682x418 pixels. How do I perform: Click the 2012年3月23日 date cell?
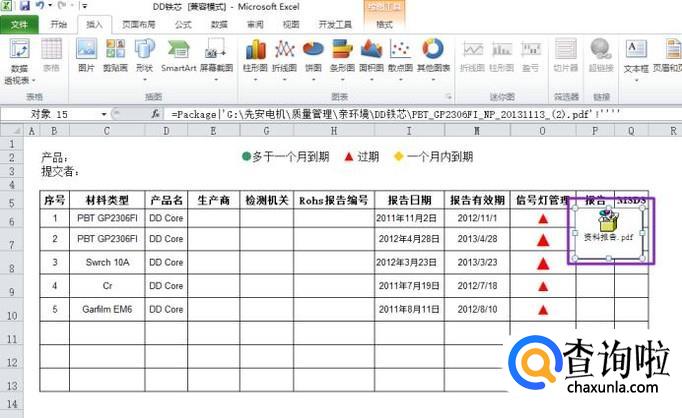point(409,262)
